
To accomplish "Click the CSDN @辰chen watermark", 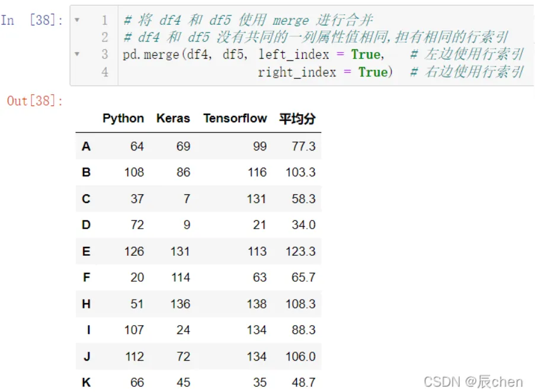I will [x=473, y=382].
